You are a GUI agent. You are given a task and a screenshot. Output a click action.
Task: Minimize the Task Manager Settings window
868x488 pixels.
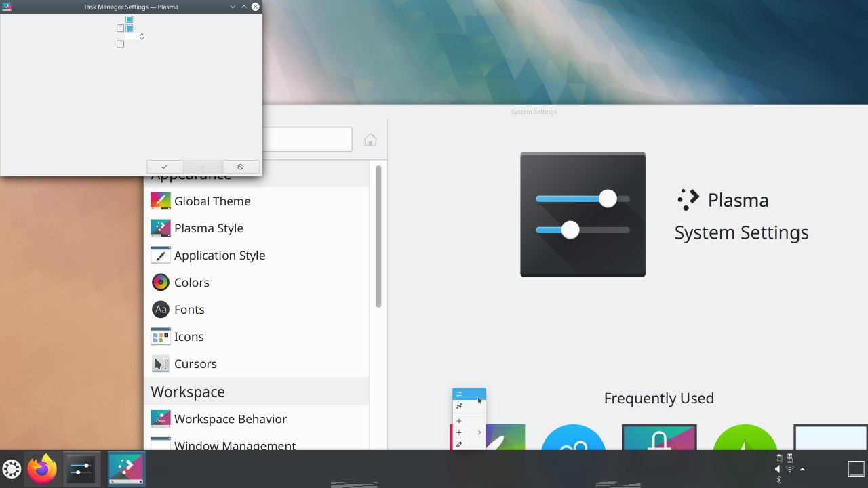click(233, 7)
